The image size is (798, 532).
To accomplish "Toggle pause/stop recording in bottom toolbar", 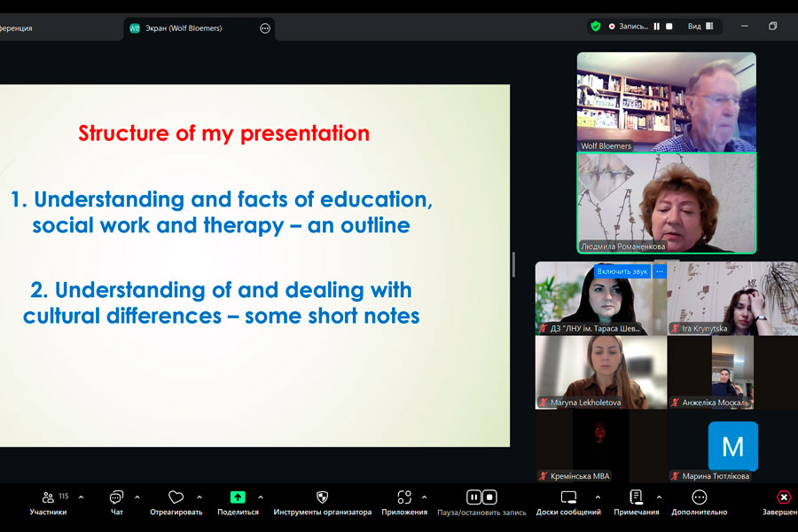I will click(x=481, y=498).
